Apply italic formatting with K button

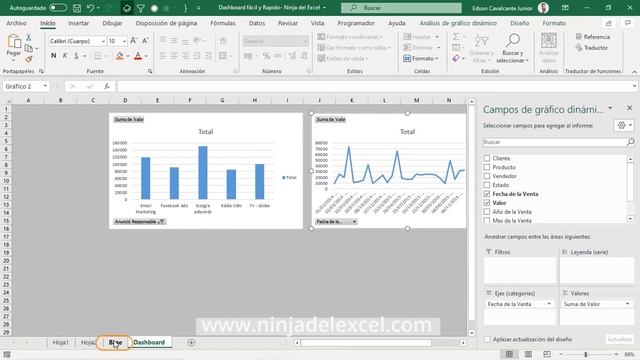pyautogui.click(x=64, y=56)
